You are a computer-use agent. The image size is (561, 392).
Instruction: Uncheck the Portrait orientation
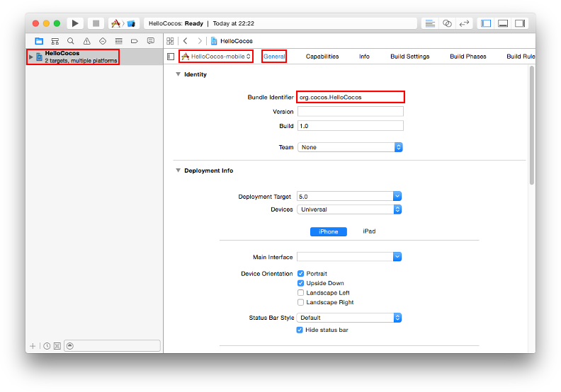[x=300, y=274]
